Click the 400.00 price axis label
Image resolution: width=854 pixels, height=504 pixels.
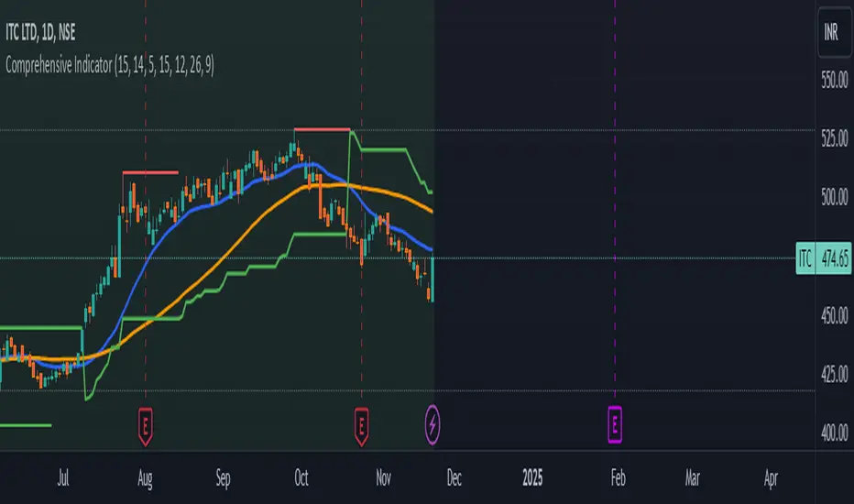click(x=835, y=433)
